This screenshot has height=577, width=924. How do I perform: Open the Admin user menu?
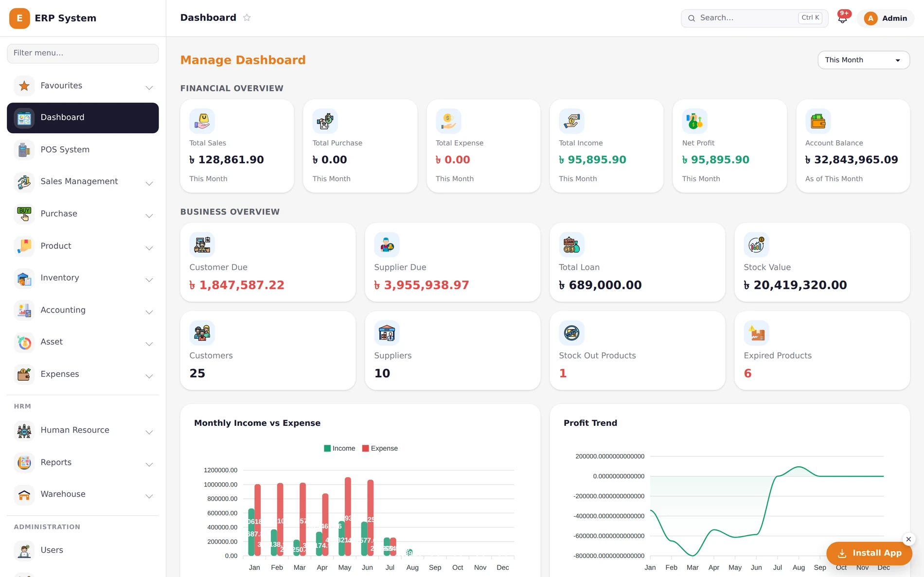point(886,18)
